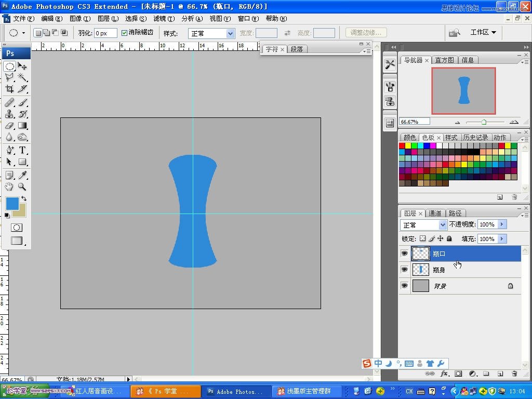Screen dimensions: 532x399
Task: Click the delete layer trash icon
Action: pyautogui.click(x=514, y=374)
